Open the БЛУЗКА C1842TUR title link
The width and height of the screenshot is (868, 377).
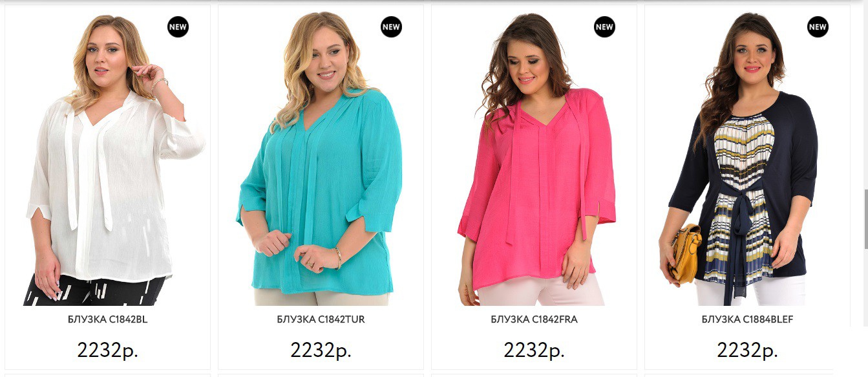point(321,319)
